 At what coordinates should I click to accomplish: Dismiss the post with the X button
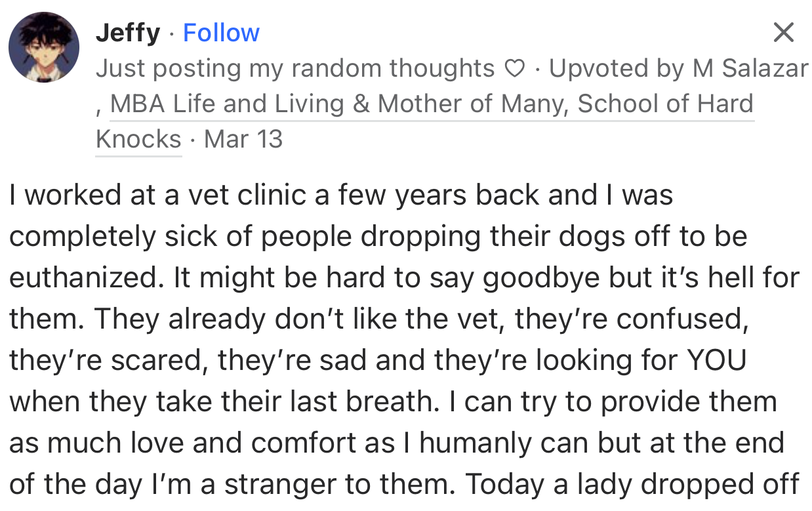pyautogui.click(x=784, y=31)
